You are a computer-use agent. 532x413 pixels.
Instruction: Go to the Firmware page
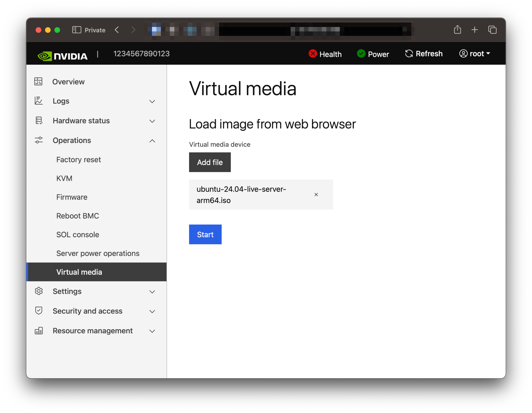pos(72,197)
